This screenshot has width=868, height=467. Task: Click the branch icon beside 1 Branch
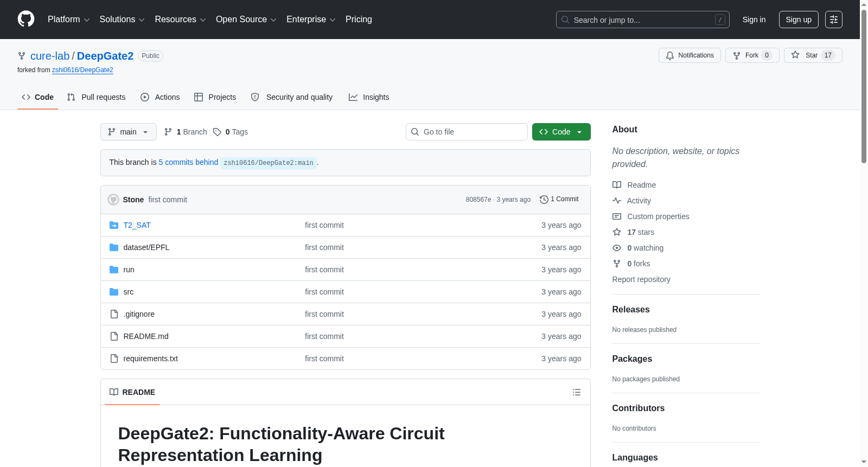(168, 132)
